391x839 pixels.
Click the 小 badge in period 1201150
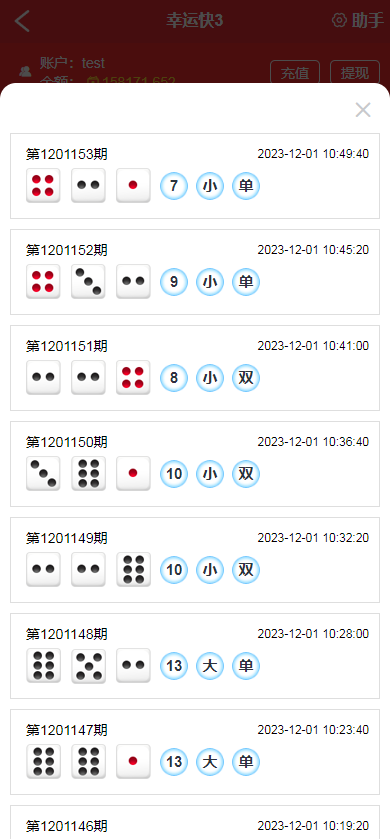210,474
